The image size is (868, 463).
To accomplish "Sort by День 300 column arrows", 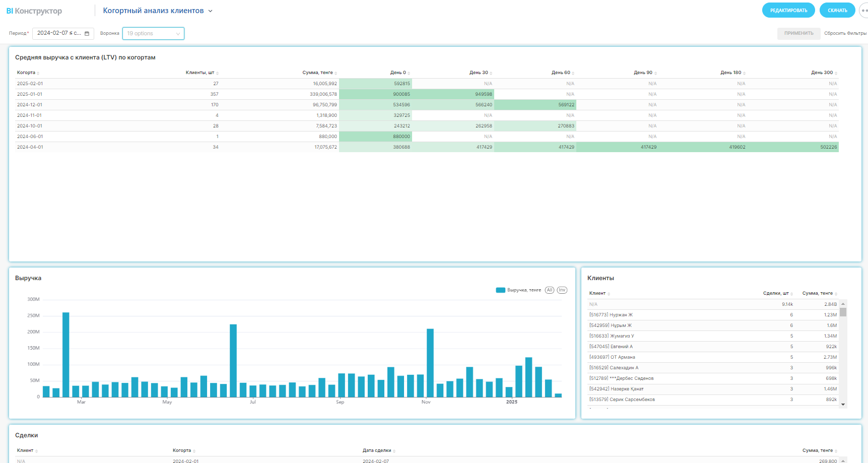I will point(836,73).
